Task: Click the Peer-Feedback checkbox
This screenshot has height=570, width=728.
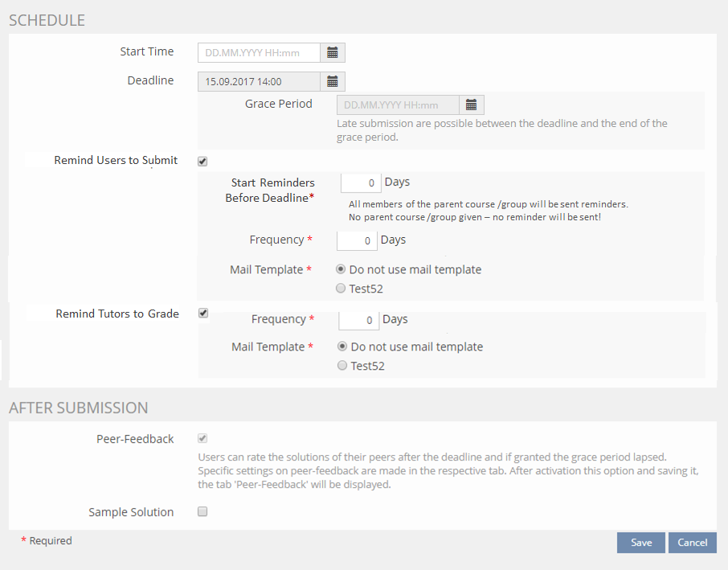Action: 202,439
